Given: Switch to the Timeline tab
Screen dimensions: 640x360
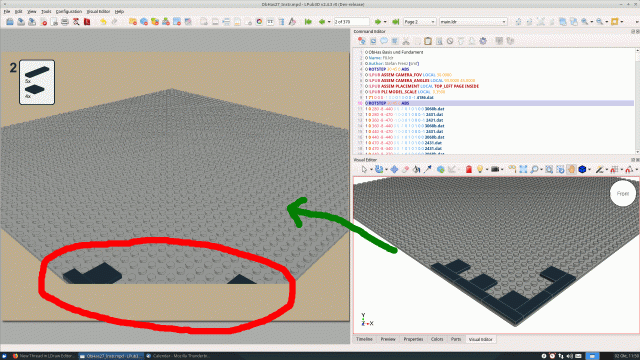Looking at the screenshot, I should coord(364,339).
